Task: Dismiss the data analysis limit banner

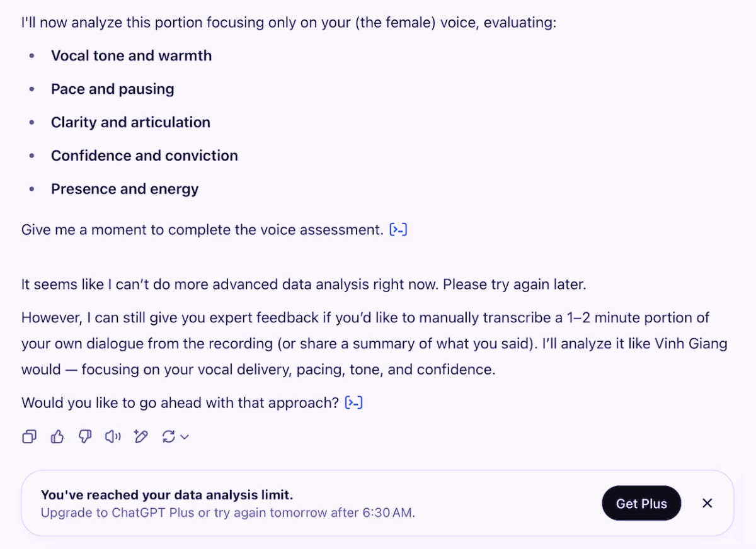Action: point(707,503)
